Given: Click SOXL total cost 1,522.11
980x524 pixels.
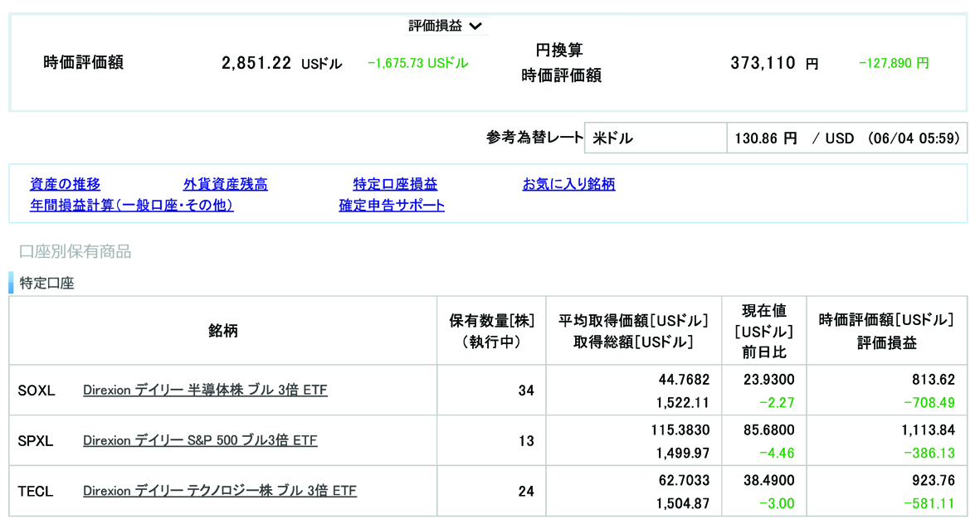Looking at the screenshot, I should (x=682, y=403).
